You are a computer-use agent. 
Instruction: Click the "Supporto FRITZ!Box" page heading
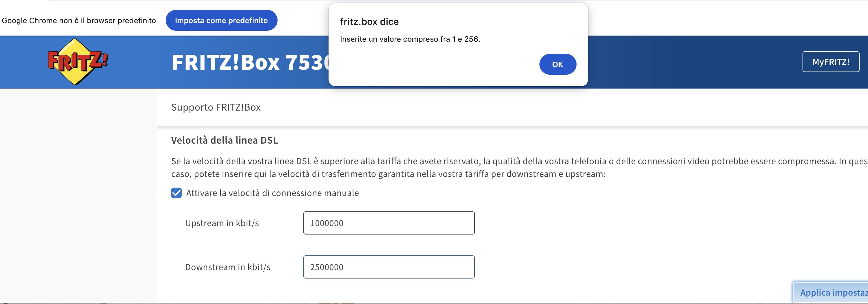click(x=216, y=107)
